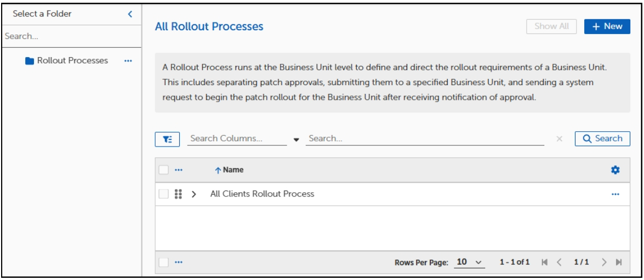The image size is (644, 280).
Task: Change Rows Per Page dropdown value
Action: pyautogui.click(x=469, y=262)
